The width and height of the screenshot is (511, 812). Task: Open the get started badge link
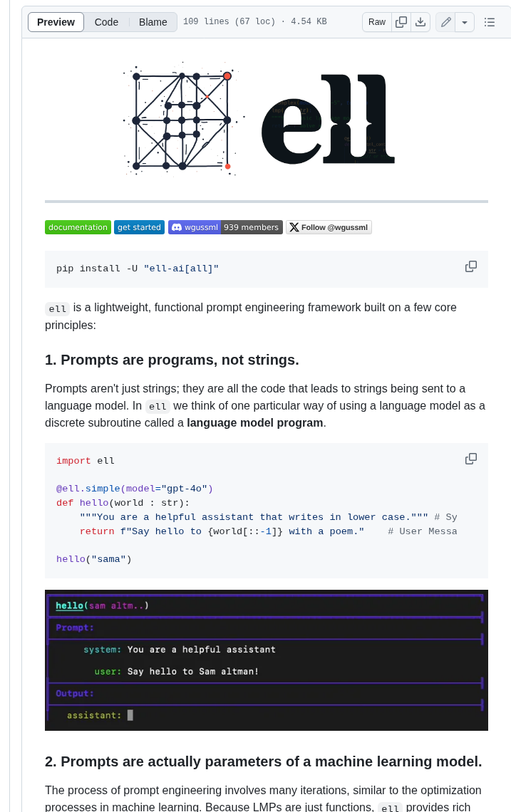coord(140,227)
